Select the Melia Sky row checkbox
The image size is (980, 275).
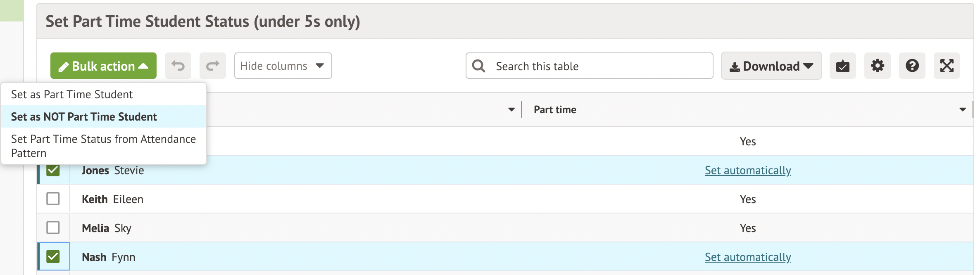click(x=53, y=228)
